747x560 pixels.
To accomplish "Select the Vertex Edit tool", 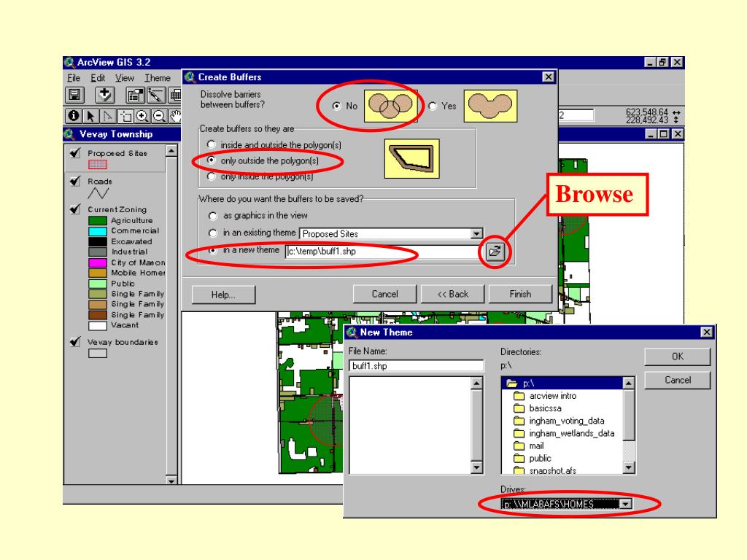I will tap(108, 116).
